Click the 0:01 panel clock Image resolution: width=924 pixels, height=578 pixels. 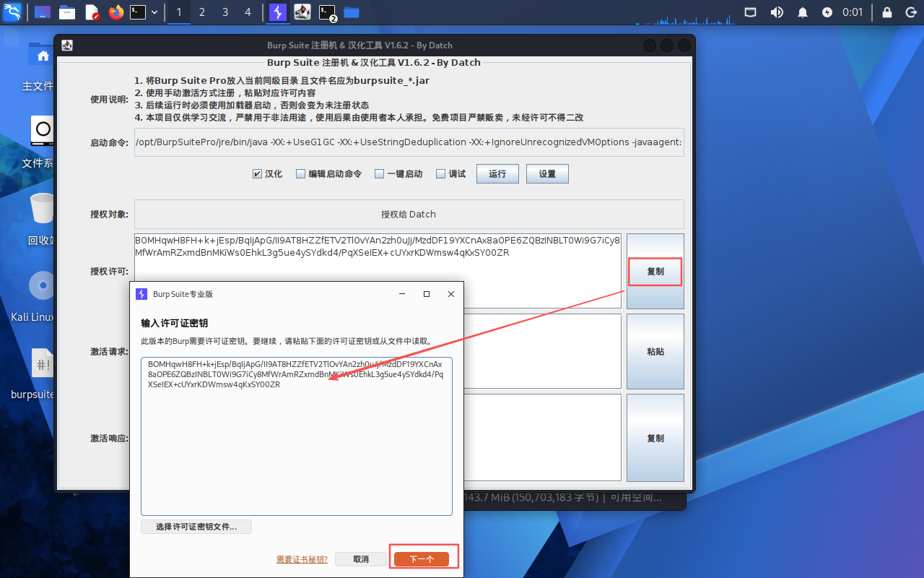(x=853, y=12)
